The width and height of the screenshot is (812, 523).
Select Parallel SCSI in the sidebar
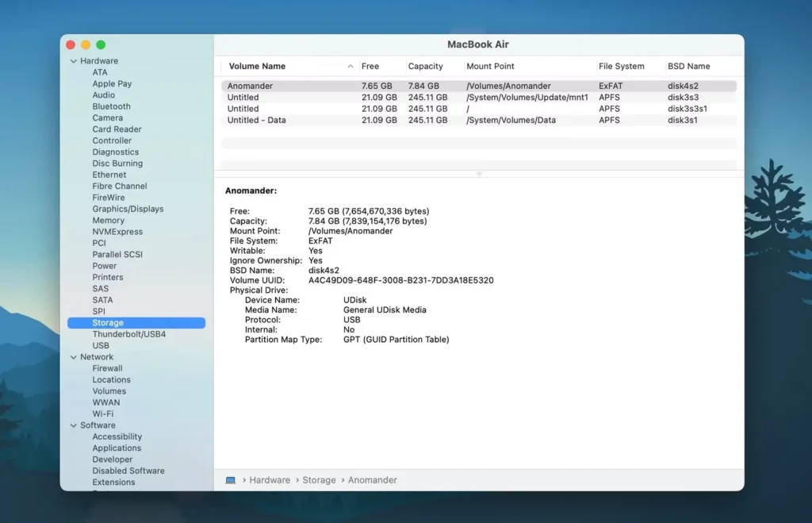(117, 255)
